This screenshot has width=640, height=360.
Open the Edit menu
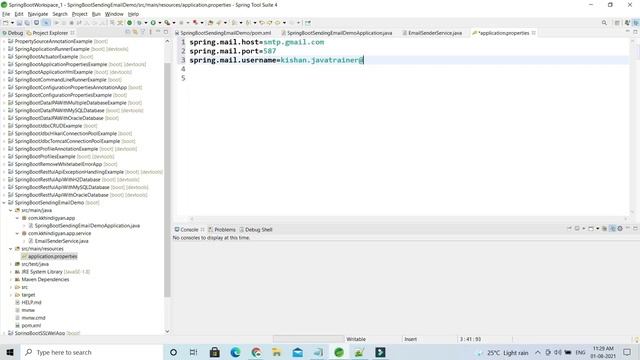coord(19,14)
